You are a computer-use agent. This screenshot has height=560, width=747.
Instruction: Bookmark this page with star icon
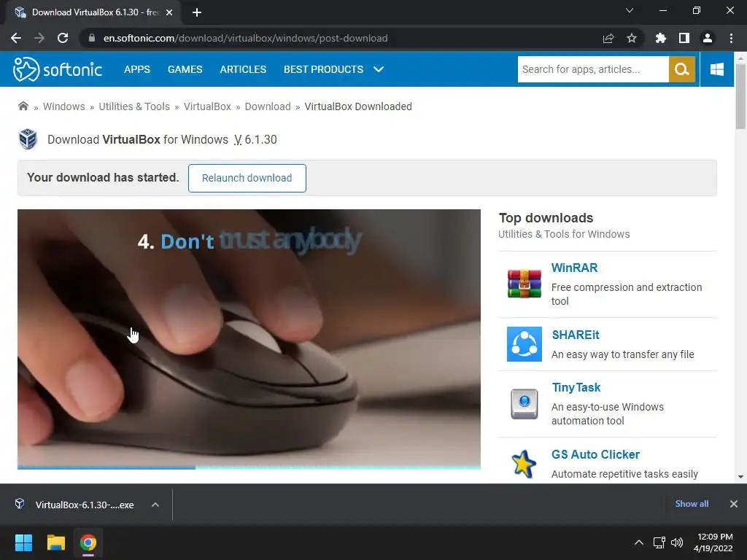point(632,38)
